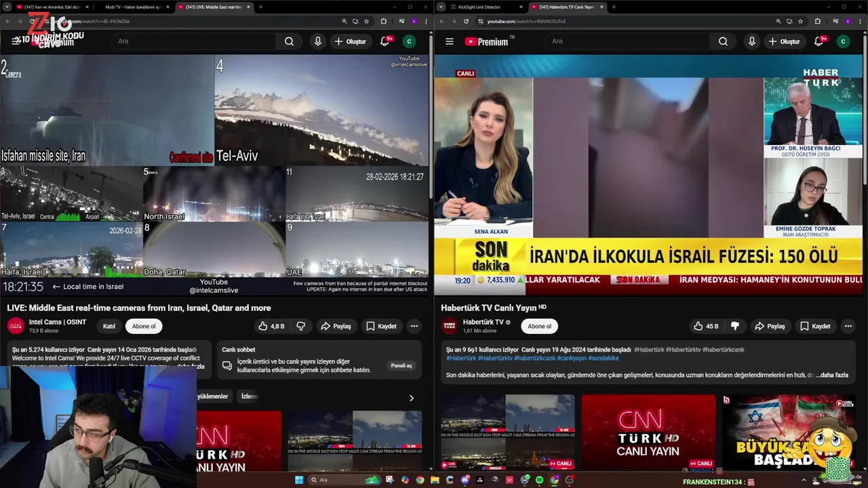
Task: Like the Habertürk TV video (45 B)
Action: click(x=706, y=326)
